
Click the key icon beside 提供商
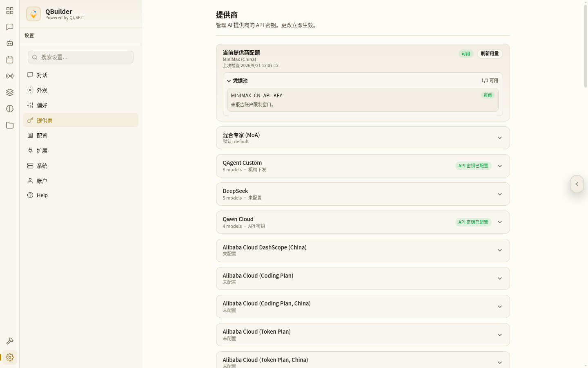pyautogui.click(x=30, y=120)
